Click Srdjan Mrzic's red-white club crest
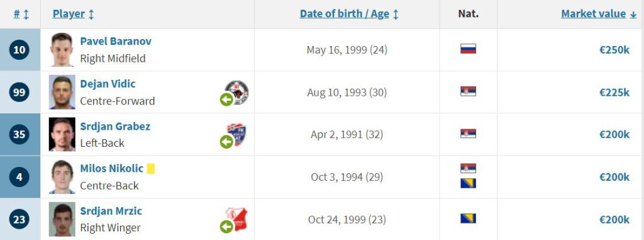This screenshot has width=644, height=240. tap(236, 219)
